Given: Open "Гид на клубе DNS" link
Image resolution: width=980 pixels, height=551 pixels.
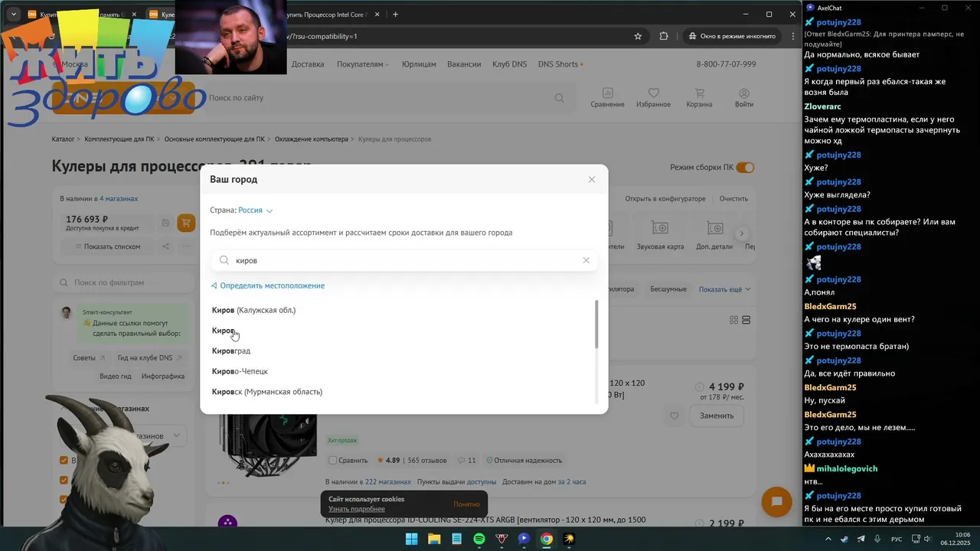Looking at the screenshot, I should click(150, 358).
